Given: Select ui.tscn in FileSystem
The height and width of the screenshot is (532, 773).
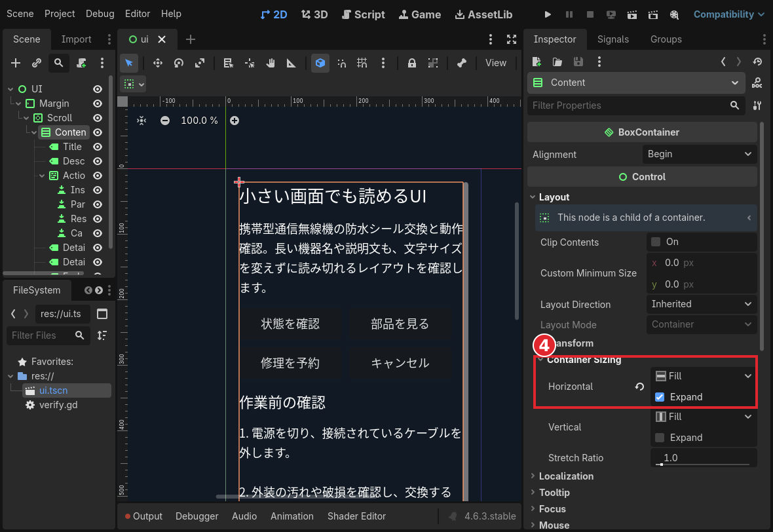Looking at the screenshot, I should click(x=53, y=390).
